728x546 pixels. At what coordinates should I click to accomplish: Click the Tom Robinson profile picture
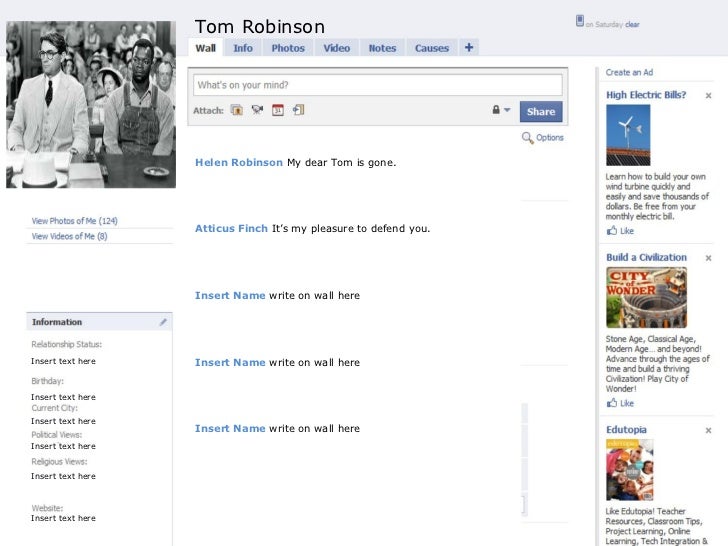coord(91,104)
